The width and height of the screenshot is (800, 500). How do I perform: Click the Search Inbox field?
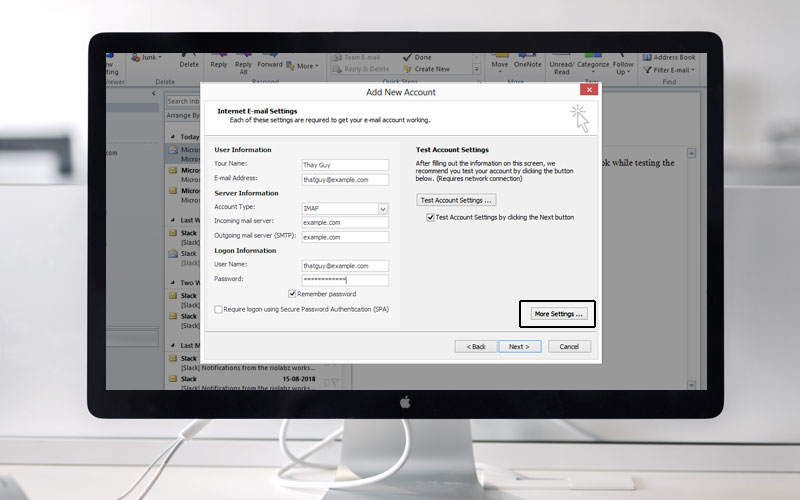[183, 101]
